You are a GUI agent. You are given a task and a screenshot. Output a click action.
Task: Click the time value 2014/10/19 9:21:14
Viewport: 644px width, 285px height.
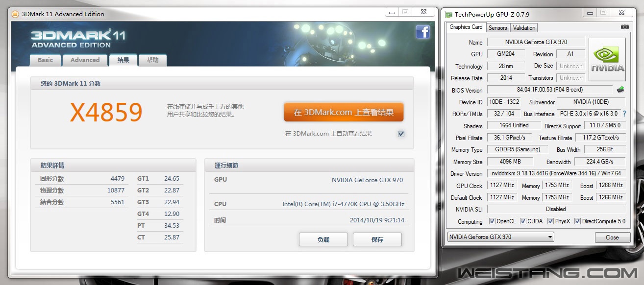377,220
